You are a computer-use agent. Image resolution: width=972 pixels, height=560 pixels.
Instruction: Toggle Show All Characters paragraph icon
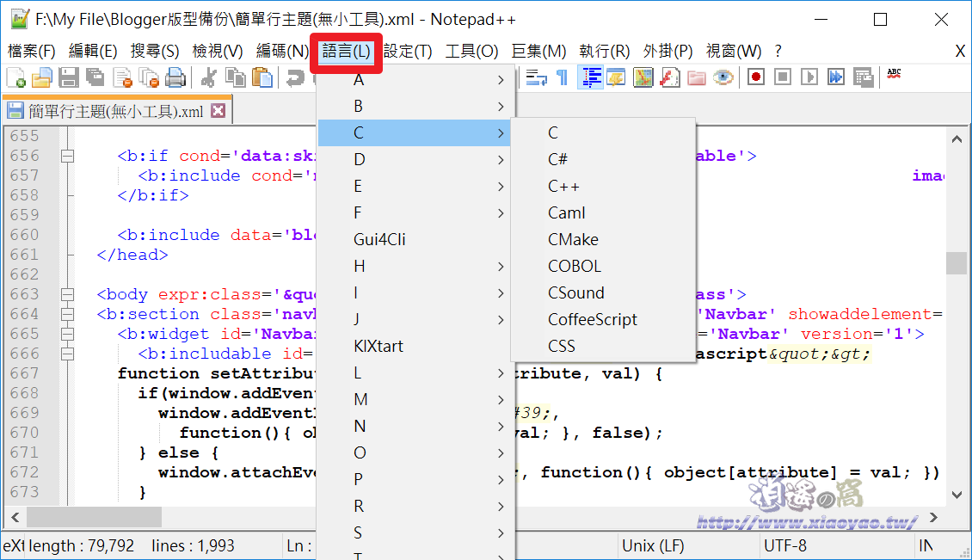563,77
